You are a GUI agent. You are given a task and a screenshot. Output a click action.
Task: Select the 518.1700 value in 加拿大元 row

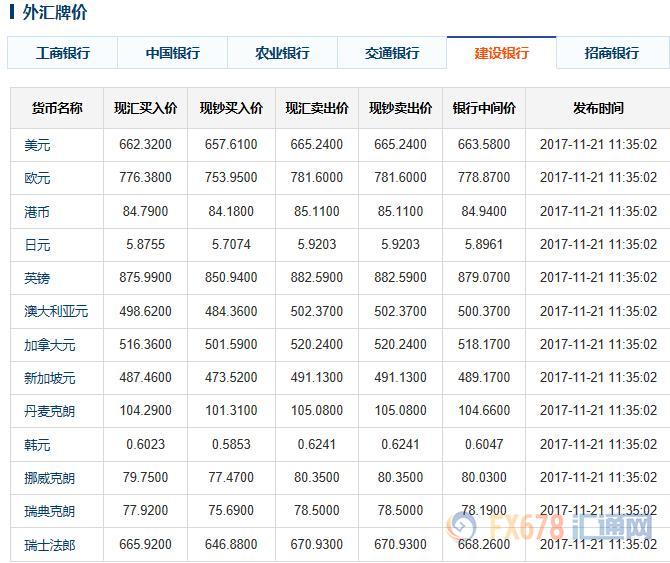coord(484,344)
